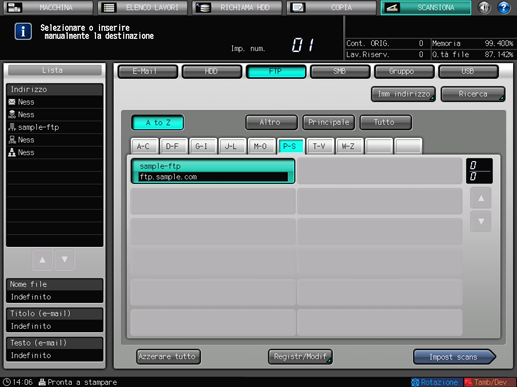Click the clock icon in status bar
The image size is (517, 387).
pyautogui.click(x=7, y=382)
